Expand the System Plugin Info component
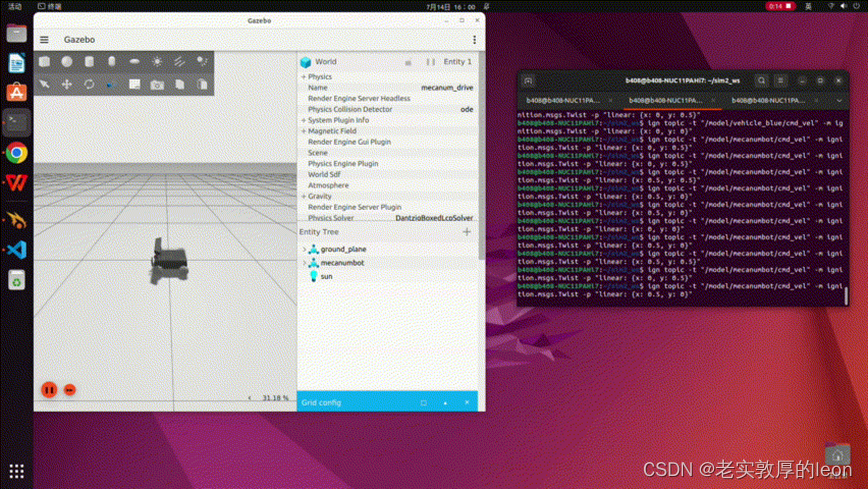 [303, 120]
